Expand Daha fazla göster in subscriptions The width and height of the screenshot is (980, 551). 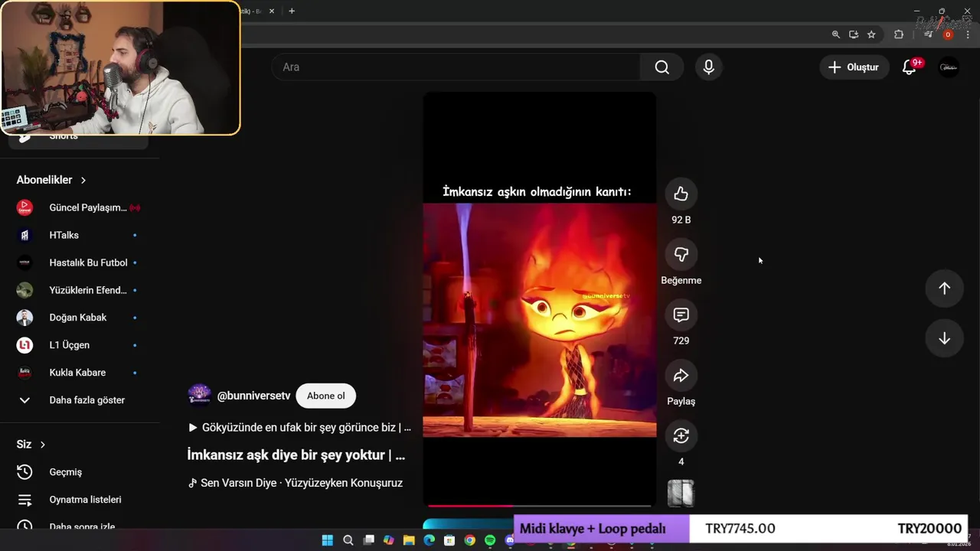click(79, 400)
